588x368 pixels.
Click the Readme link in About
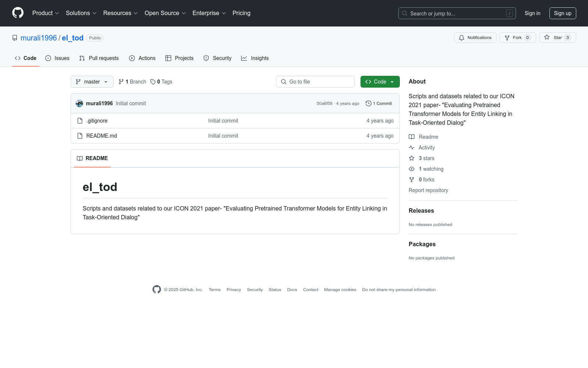click(423, 137)
